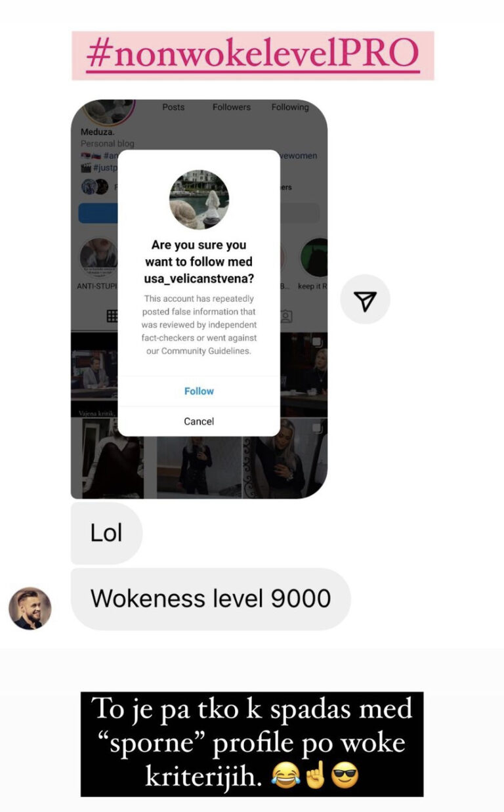The height and width of the screenshot is (812, 504).
Task: Open the Following count
Action: point(290,107)
